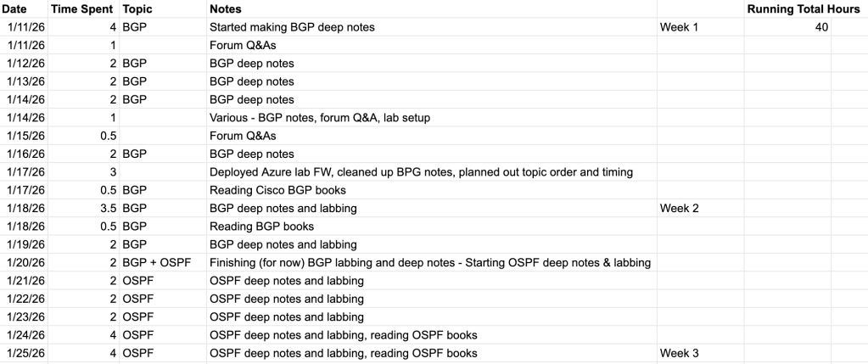Select the Week 3 cell
The image size is (868, 364).
(679, 353)
